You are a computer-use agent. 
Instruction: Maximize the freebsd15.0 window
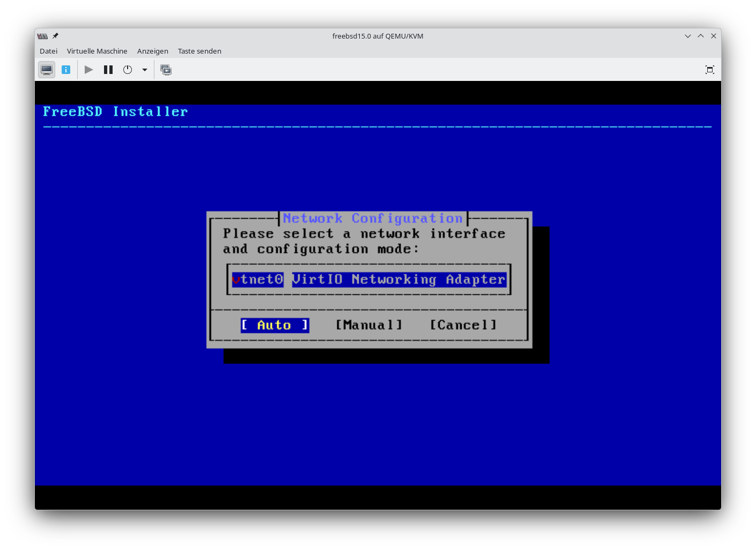click(701, 36)
